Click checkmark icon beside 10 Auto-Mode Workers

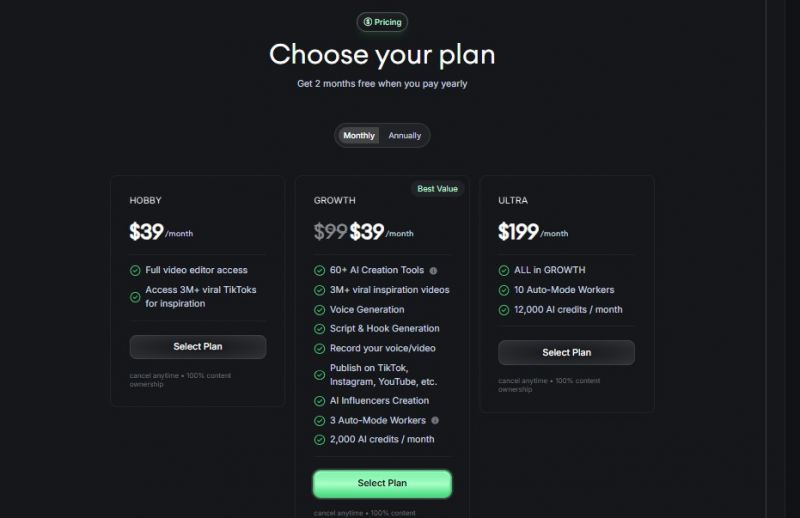pyautogui.click(x=504, y=290)
